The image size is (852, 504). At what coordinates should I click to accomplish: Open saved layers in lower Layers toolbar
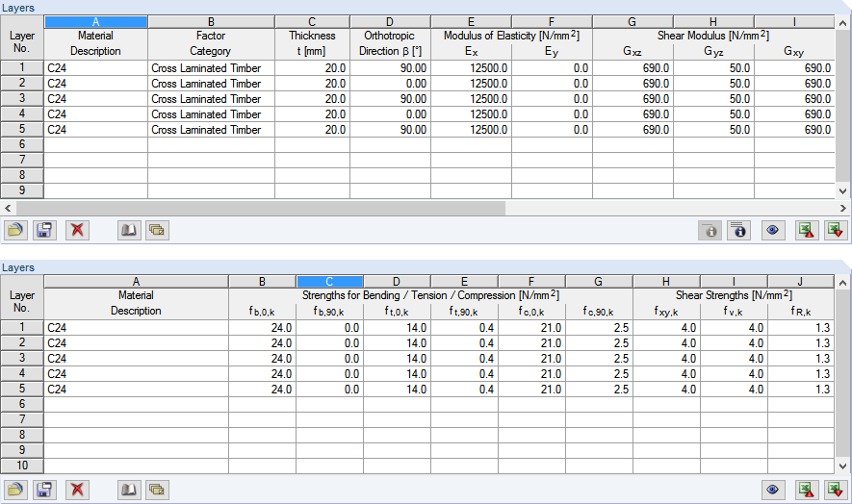(x=15, y=490)
